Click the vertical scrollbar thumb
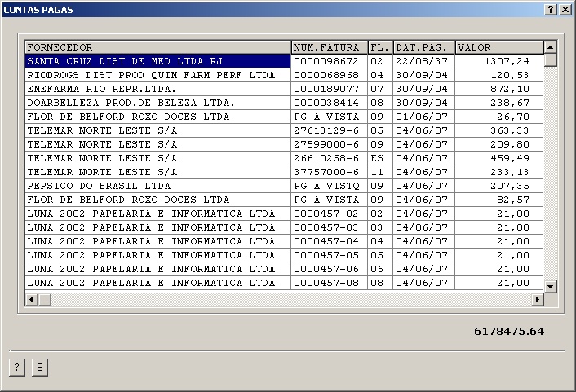The image size is (576, 392). pos(550,60)
